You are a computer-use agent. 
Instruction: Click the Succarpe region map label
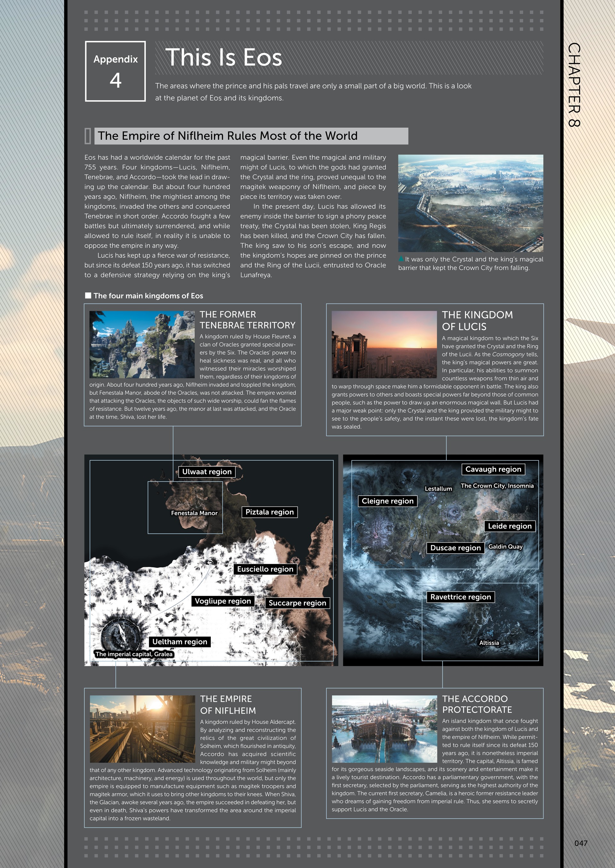pyautogui.click(x=297, y=603)
